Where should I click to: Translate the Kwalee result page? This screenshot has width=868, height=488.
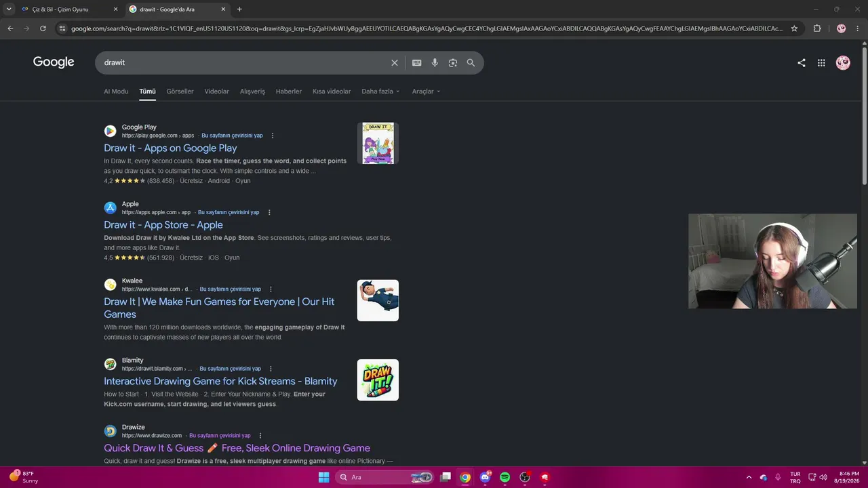[230, 289]
